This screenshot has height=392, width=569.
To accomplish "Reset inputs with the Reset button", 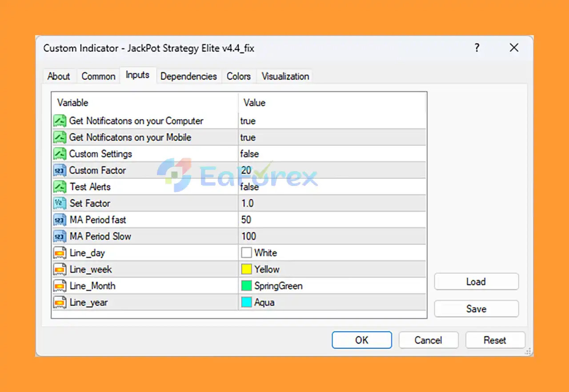I will 495,340.
